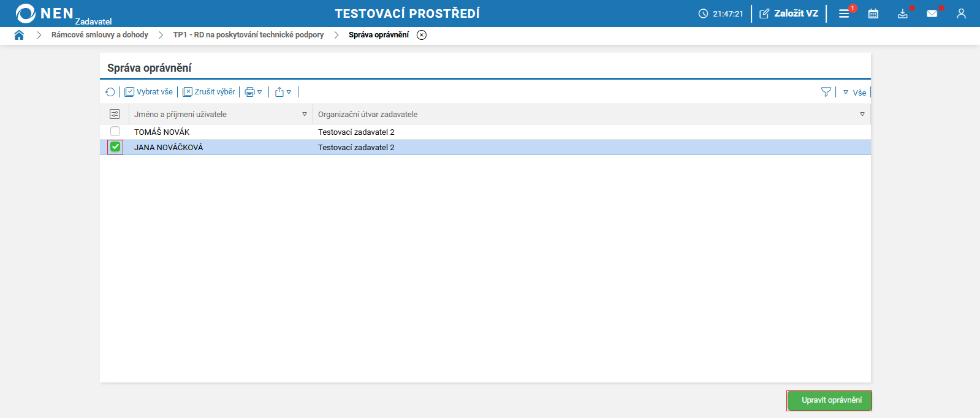Go to home via house icon
Screen dimensions: 980x418
[x=19, y=35]
